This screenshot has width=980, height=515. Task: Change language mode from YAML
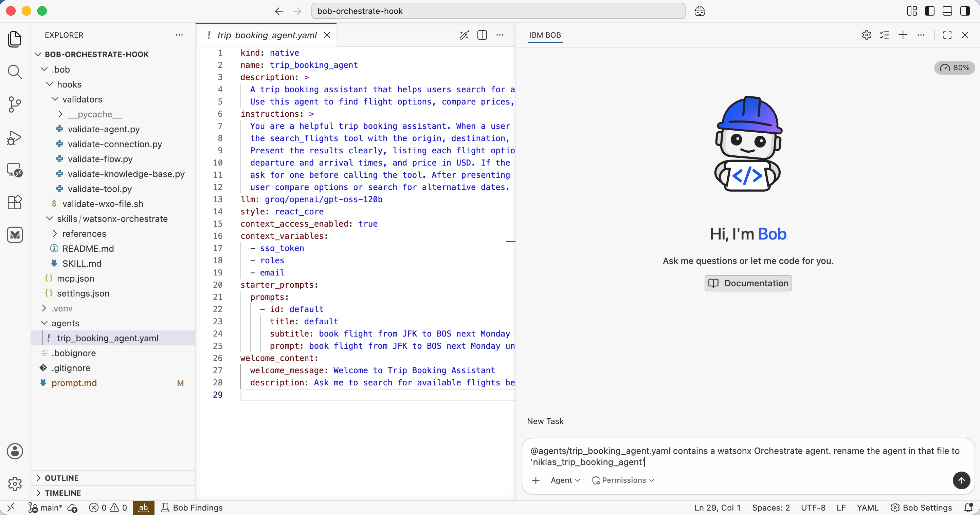tap(867, 508)
